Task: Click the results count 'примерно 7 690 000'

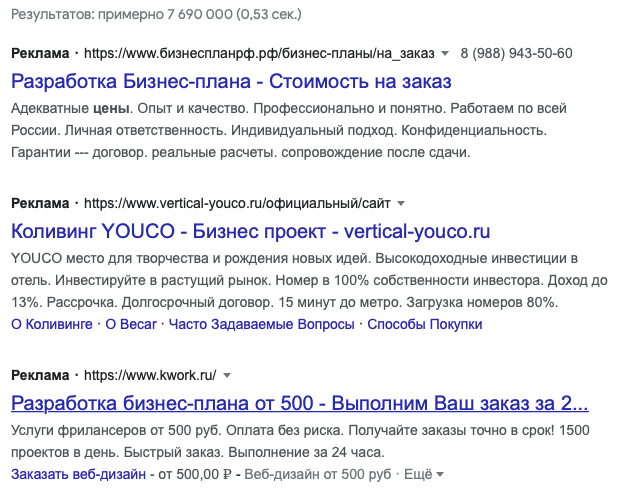Action: [x=165, y=15]
